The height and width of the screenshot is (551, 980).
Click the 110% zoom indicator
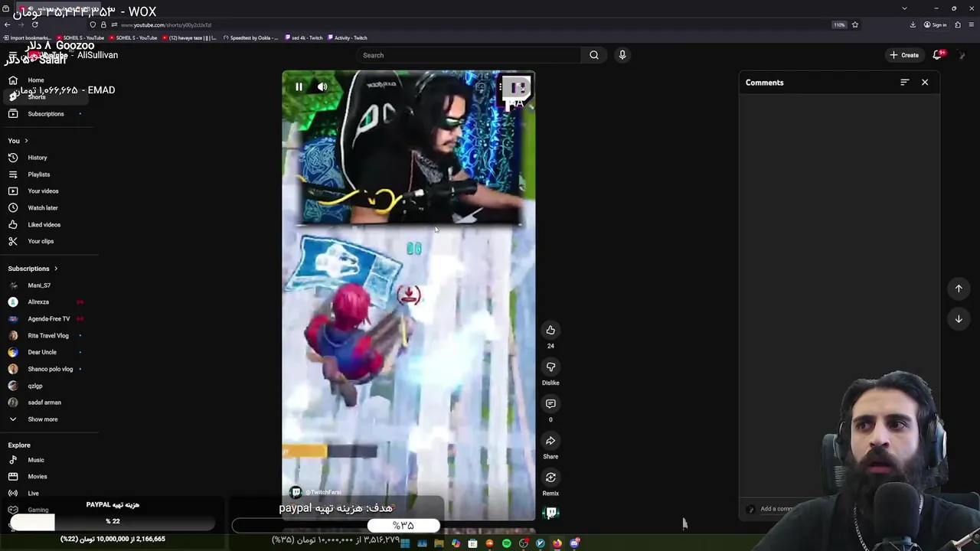[x=840, y=24]
